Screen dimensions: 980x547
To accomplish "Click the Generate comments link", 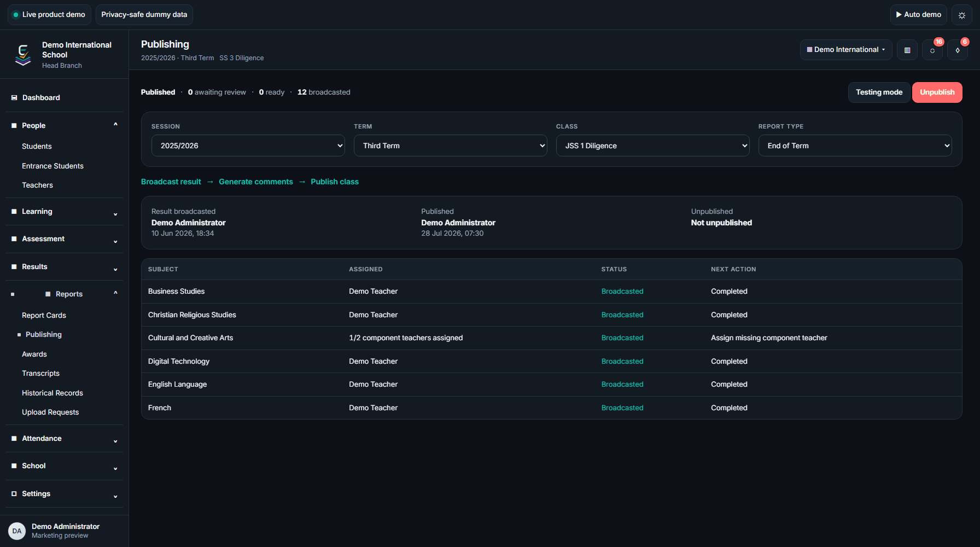I will 256,182.
